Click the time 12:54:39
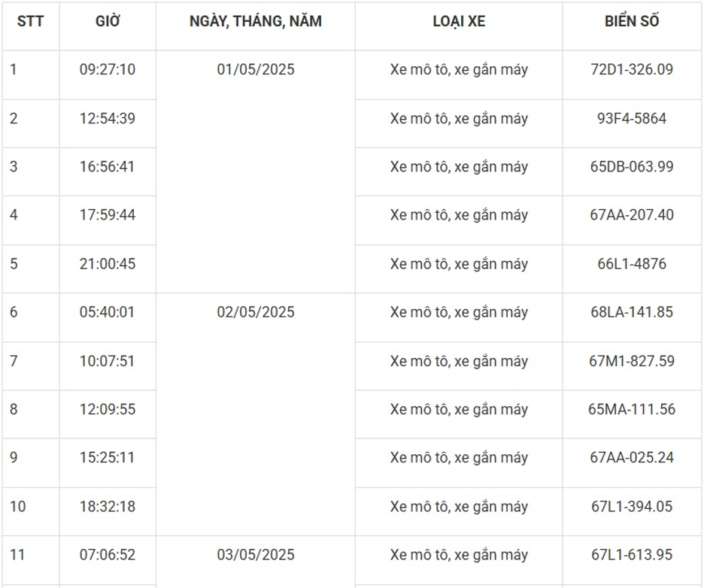The image size is (704, 588). [x=108, y=119]
